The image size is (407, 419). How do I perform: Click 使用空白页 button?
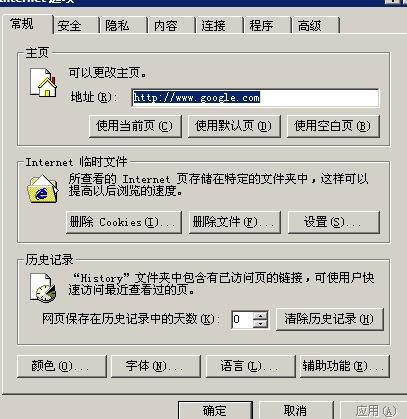pyautogui.click(x=333, y=126)
